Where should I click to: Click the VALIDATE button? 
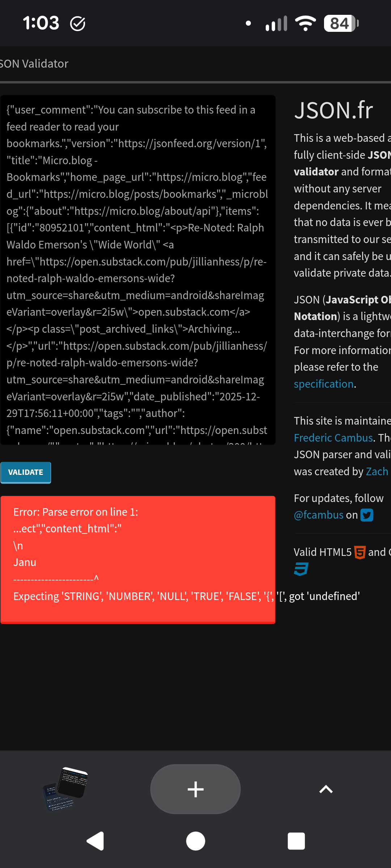[x=26, y=472]
